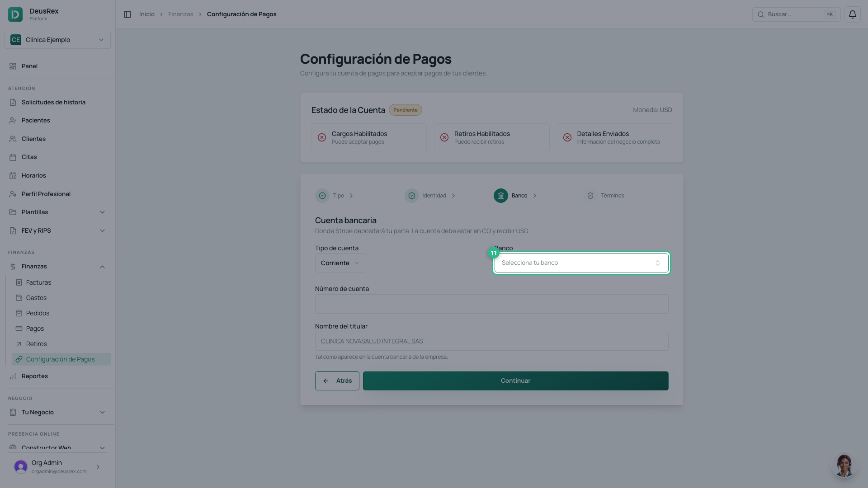The height and width of the screenshot is (488, 868).
Task: Navigate to Finanzas breadcrumb
Action: click(x=181, y=14)
